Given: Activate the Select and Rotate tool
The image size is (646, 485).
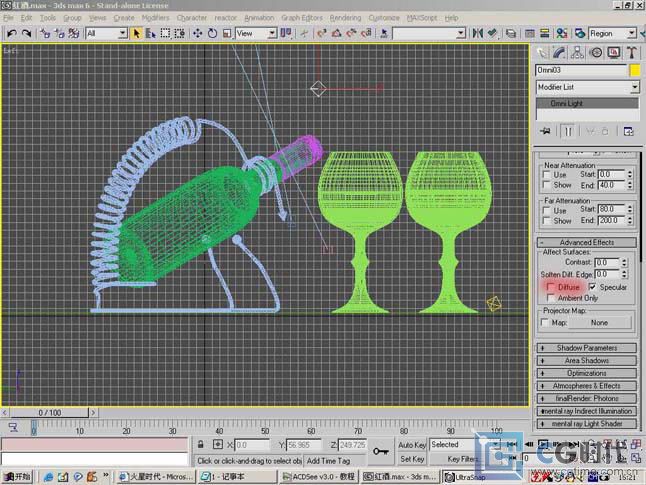Looking at the screenshot, I should tap(212, 33).
